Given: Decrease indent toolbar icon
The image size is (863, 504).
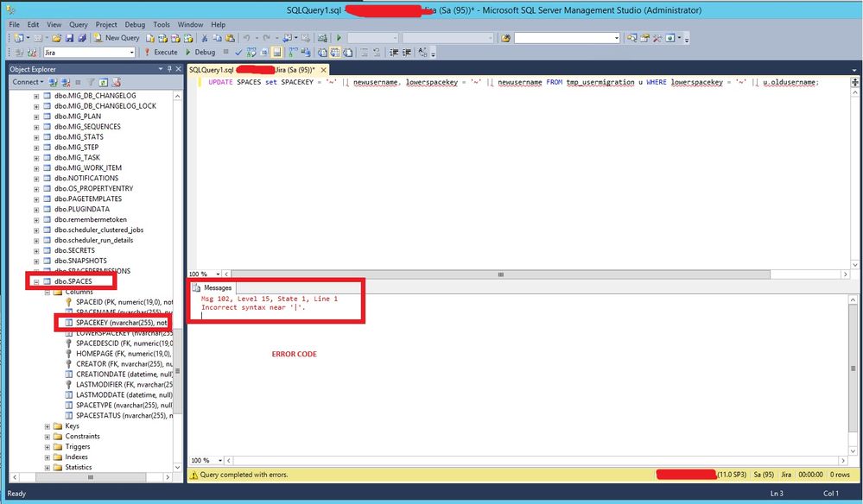Looking at the screenshot, I should point(394,53).
